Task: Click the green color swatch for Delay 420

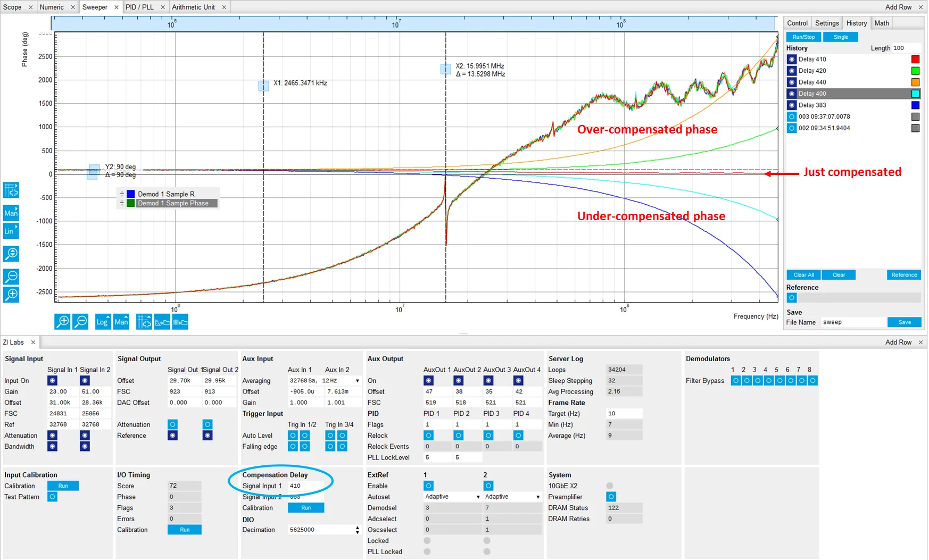Action: click(915, 71)
